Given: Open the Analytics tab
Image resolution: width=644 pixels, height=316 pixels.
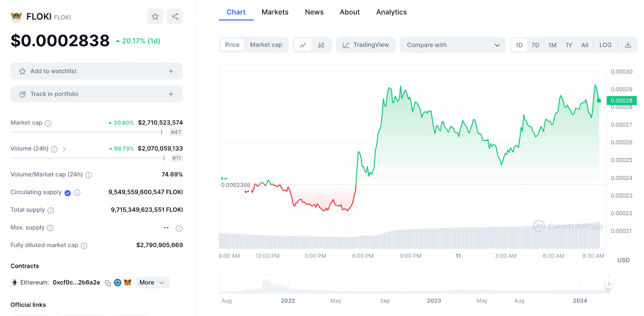Looking at the screenshot, I should tap(392, 12).
